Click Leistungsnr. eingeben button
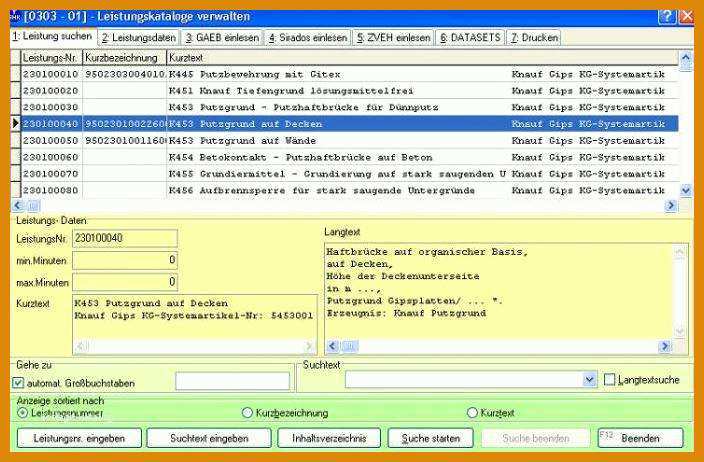704x462 pixels. click(79, 438)
